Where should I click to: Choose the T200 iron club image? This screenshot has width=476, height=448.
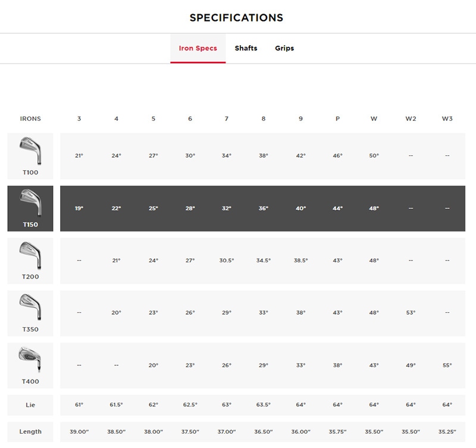click(x=30, y=256)
